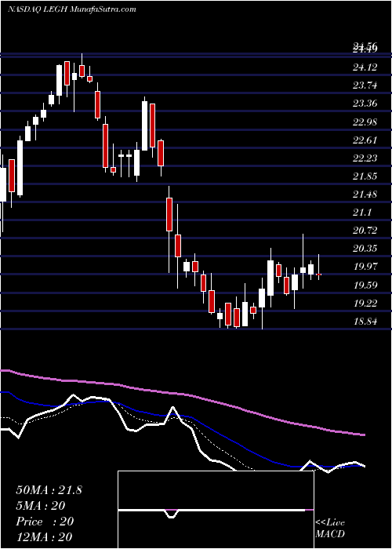Click the 21.85 price axis label
Screen dimensions: 392x549
pos(365,176)
